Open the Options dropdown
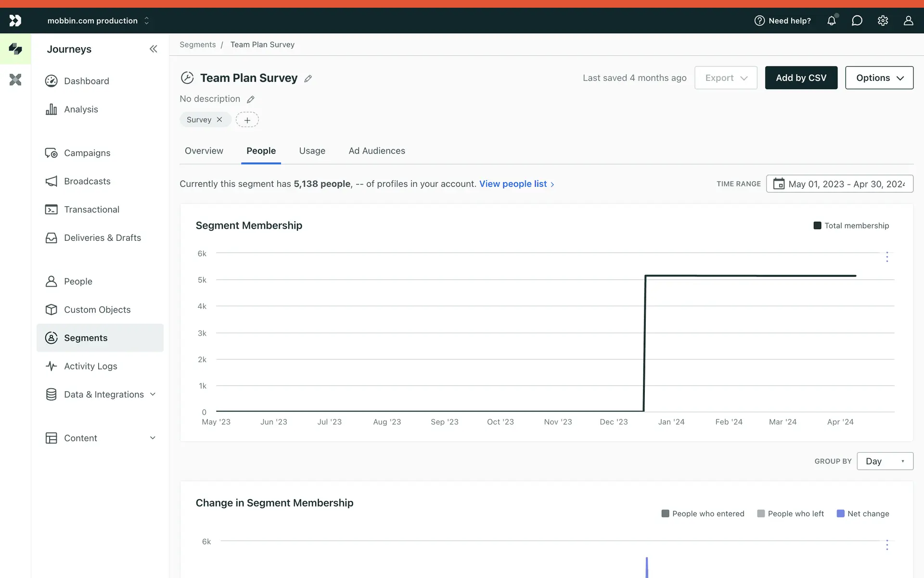This screenshot has height=578, width=924. (879, 78)
